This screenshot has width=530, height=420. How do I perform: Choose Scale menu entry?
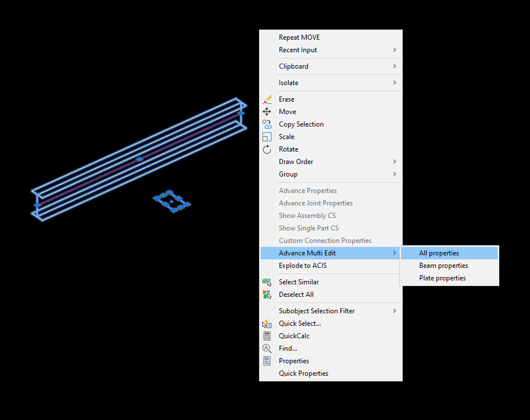(331, 137)
